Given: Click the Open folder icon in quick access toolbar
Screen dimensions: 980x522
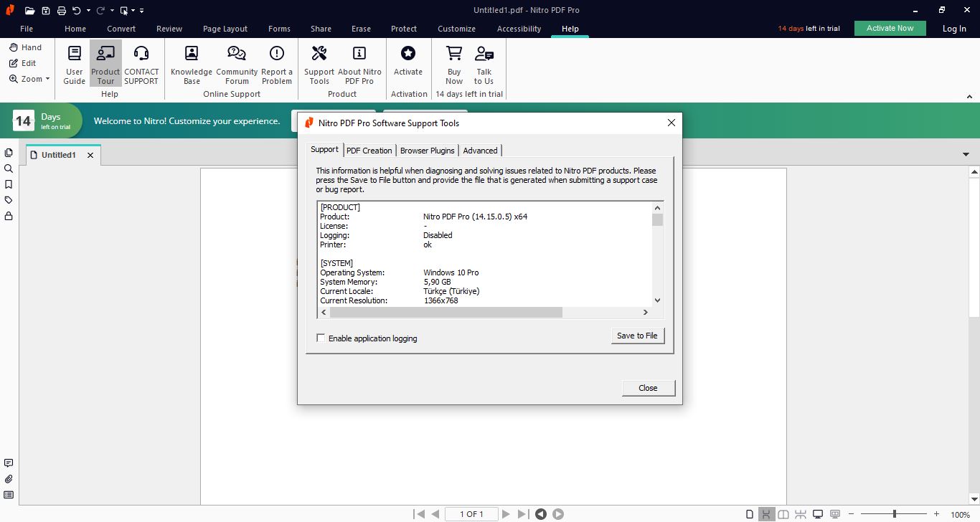Looking at the screenshot, I should 29,11.
